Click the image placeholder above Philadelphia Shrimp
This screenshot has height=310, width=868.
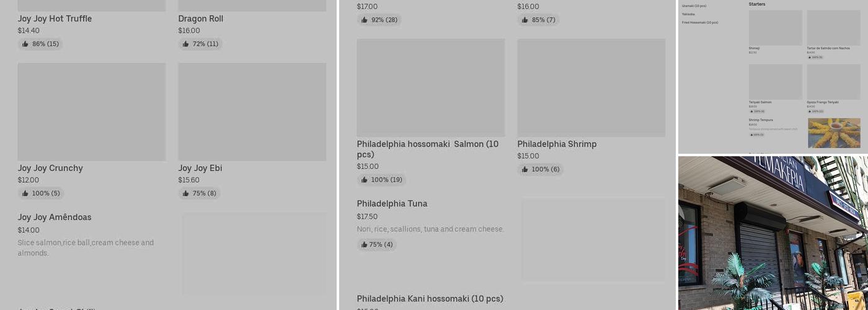tap(591, 87)
